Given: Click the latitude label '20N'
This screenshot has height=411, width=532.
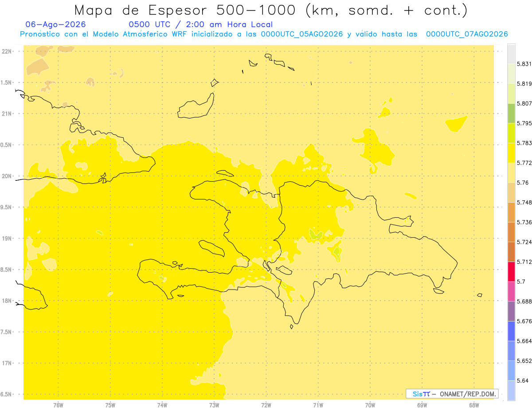Looking at the screenshot, I should [7, 176].
